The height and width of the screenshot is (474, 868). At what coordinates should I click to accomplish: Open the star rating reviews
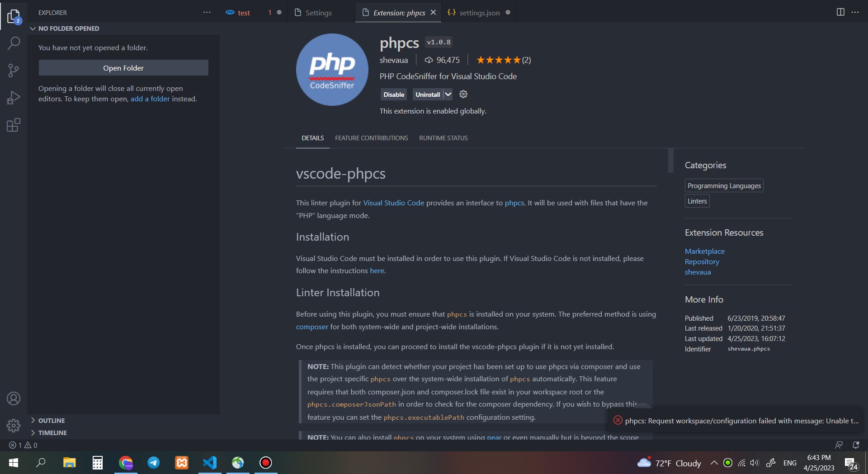click(504, 60)
